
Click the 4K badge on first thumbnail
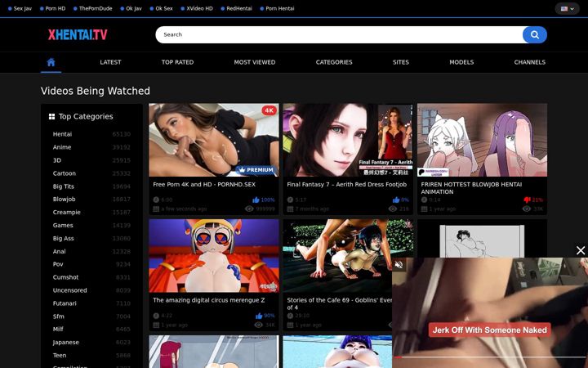pyautogui.click(x=269, y=110)
